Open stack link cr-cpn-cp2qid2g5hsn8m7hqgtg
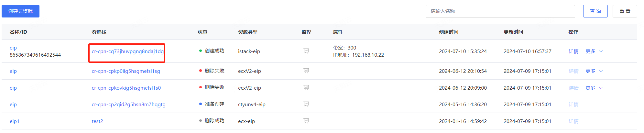Viewport: 644px width, 133px height. point(128,104)
